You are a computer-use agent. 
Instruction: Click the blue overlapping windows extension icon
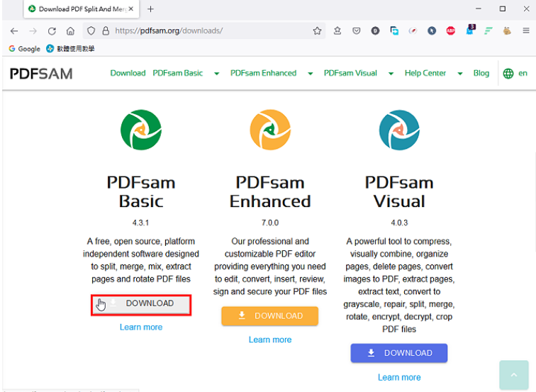coord(394,30)
